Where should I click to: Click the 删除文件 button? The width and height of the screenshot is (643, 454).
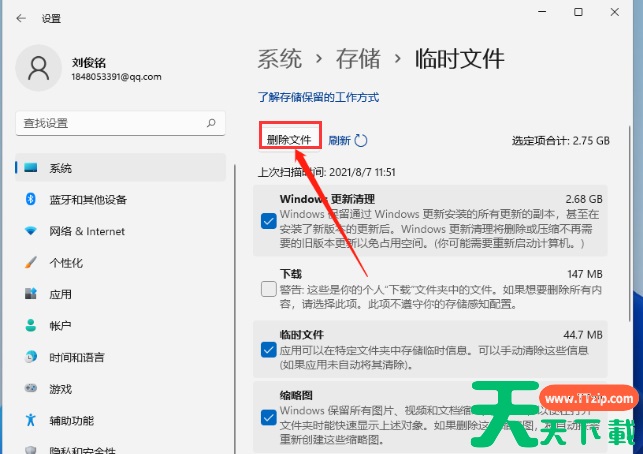289,140
